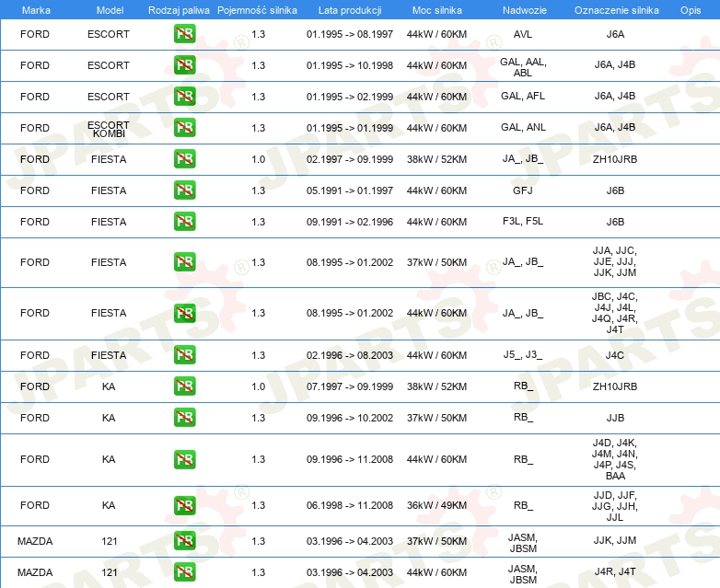Click the fuel icon in the Fiesta GFJ row
The height and width of the screenshot is (588, 720).
click(x=184, y=190)
